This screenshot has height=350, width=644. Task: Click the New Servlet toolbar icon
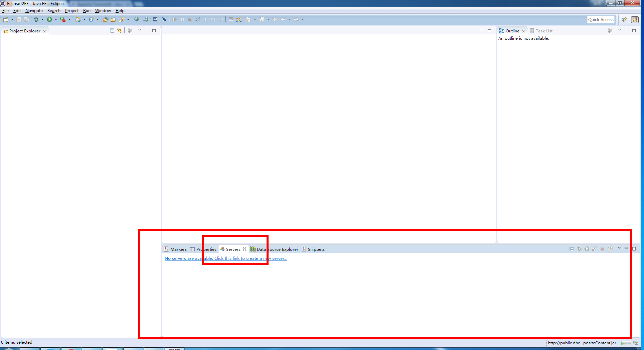91,19
